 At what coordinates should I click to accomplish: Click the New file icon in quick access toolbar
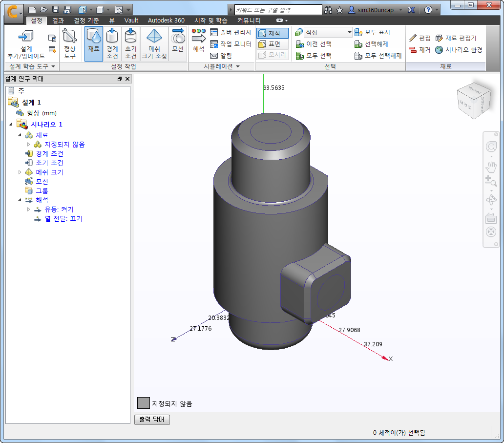tap(32, 10)
